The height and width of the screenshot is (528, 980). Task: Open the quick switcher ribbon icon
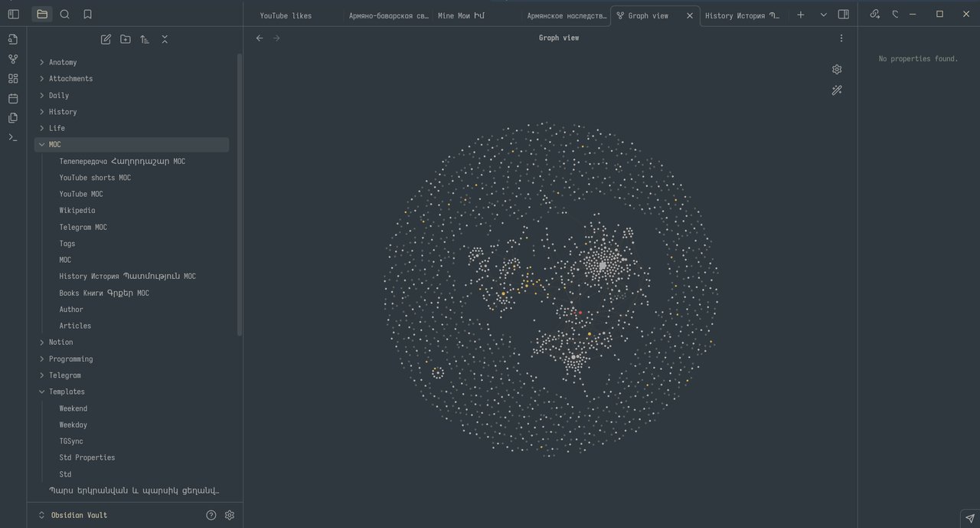(13, 39)
